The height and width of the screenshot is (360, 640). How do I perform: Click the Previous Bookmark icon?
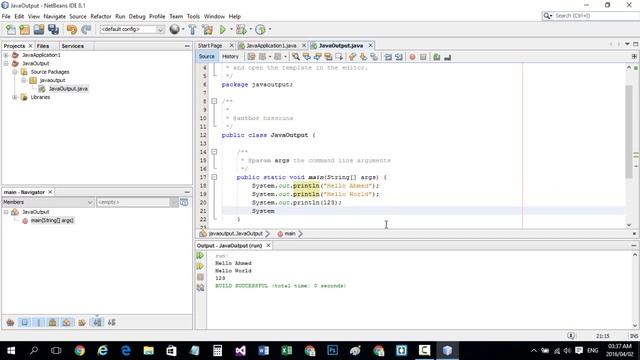(352, 57)
